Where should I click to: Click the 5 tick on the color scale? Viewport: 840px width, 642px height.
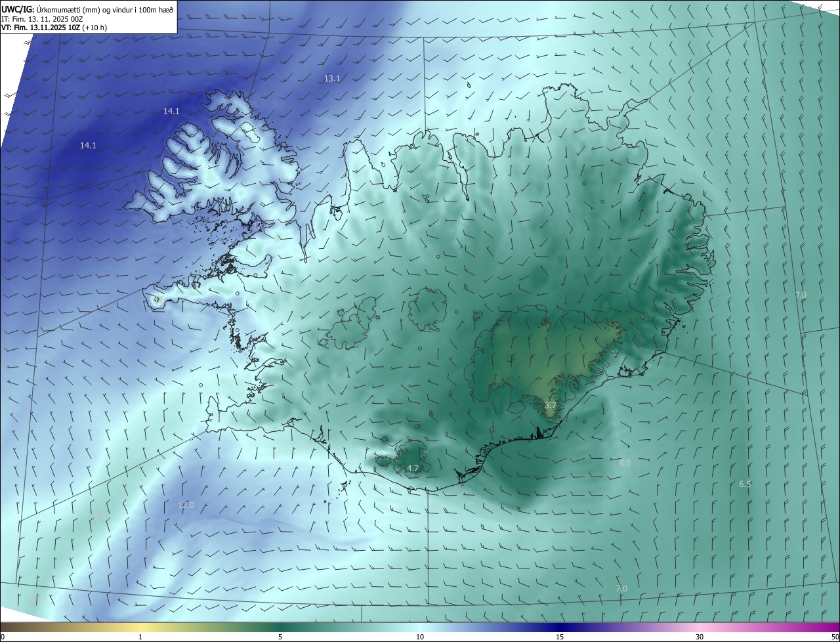(280, 637)
